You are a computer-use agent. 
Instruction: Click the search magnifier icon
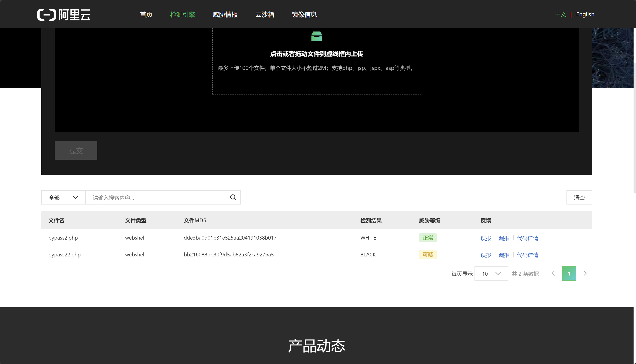pos(233,197)
